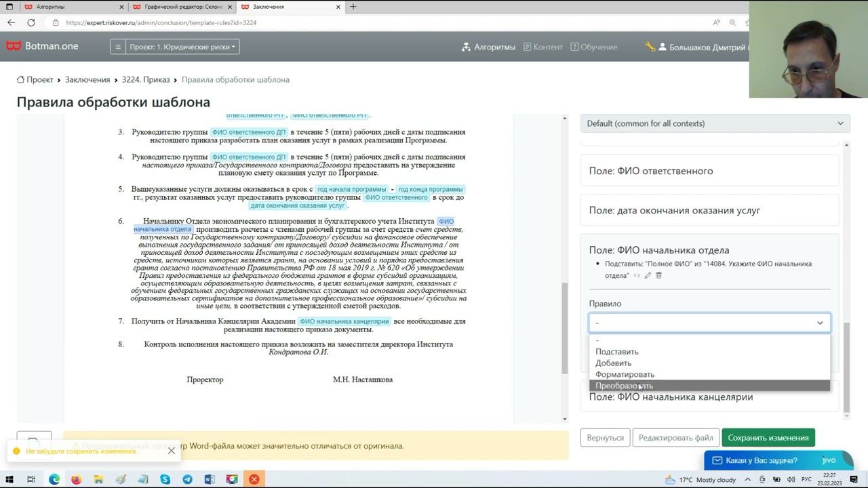This screenshot has width=868, height=488.
Task: Click the ФИО начальника канцелярии field tag in the document
Action: point(344,321)
